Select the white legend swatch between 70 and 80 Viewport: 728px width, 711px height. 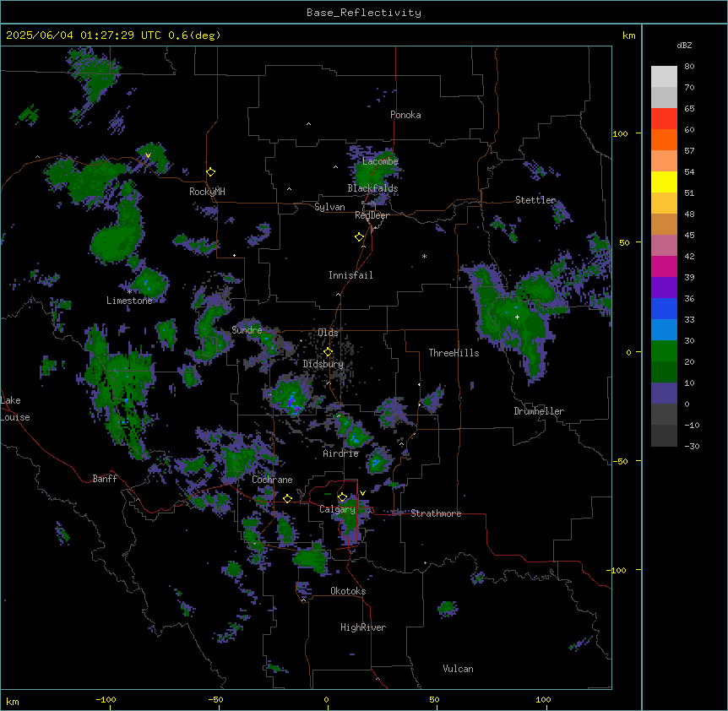pos(664,77)
